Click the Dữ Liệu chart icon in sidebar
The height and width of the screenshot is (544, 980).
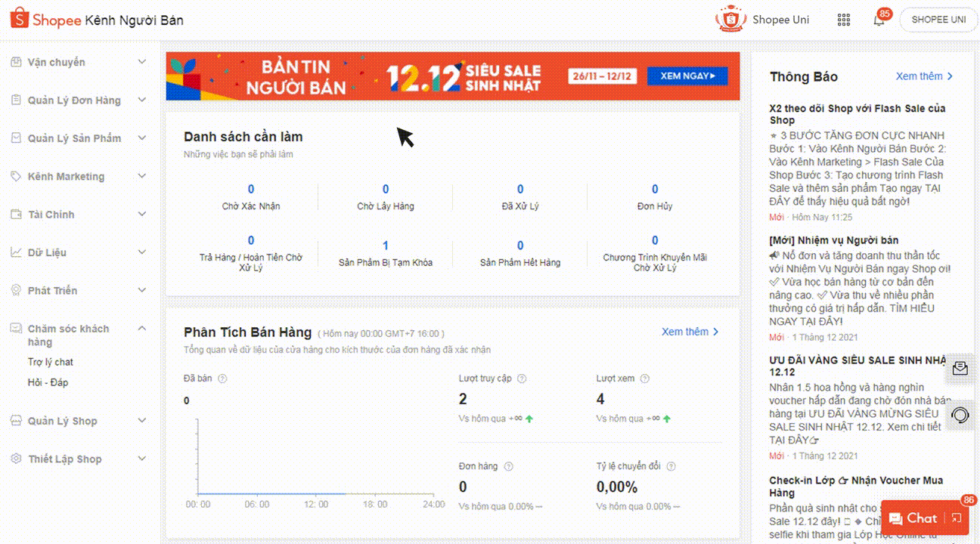point(17,252)
